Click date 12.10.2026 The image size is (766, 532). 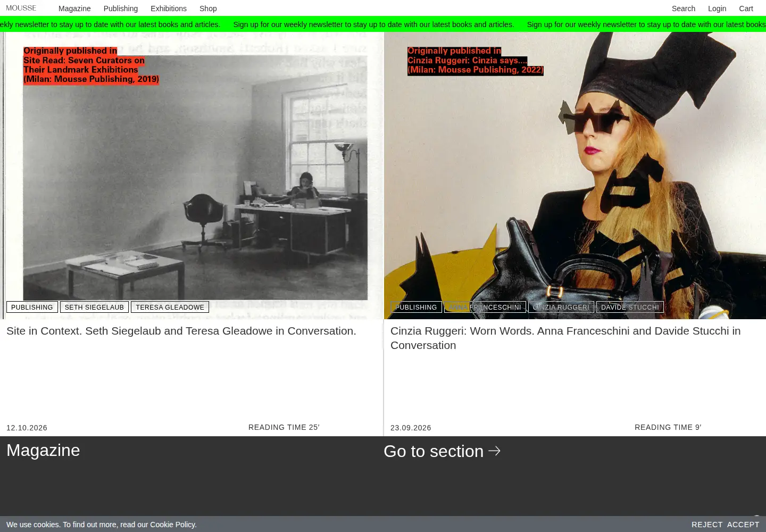(x=27, y=428)
